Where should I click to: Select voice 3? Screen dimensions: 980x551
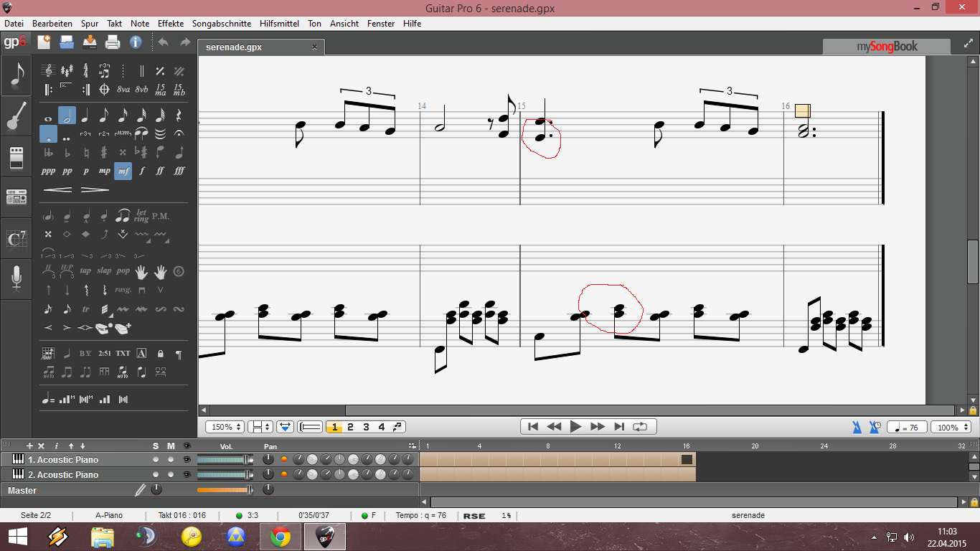[366, 427]
